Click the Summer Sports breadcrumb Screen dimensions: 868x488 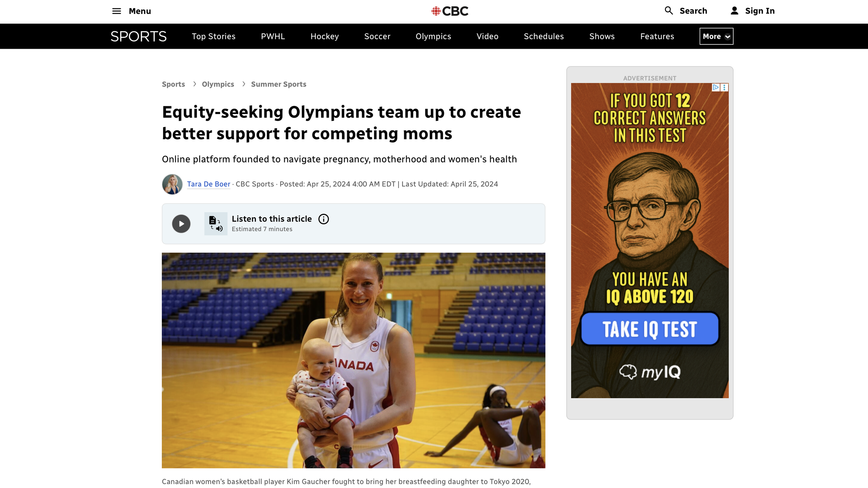(x=278, y=84)
